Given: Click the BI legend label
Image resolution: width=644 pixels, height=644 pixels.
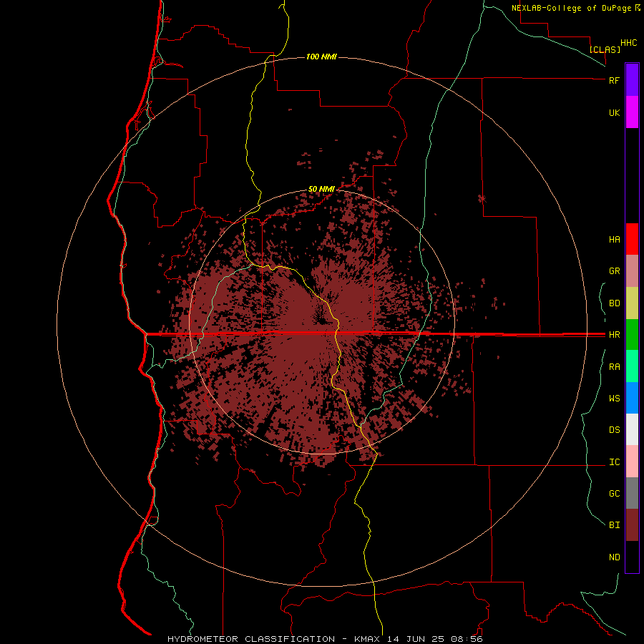Looking at the screenshot, I should coord(614,525).
